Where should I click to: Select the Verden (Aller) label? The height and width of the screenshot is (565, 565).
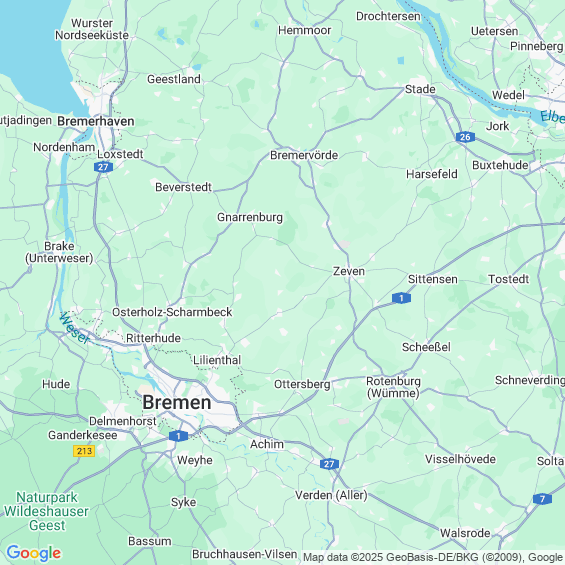pos(331,495)
